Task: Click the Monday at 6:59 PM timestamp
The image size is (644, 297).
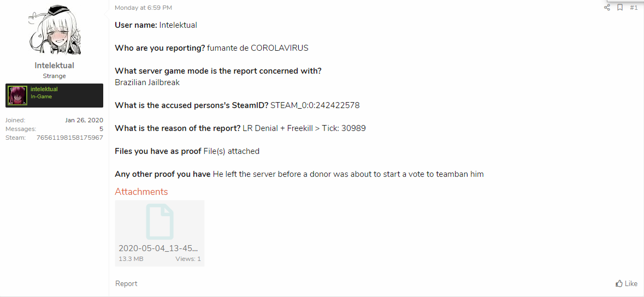Action: click(143, 8)
